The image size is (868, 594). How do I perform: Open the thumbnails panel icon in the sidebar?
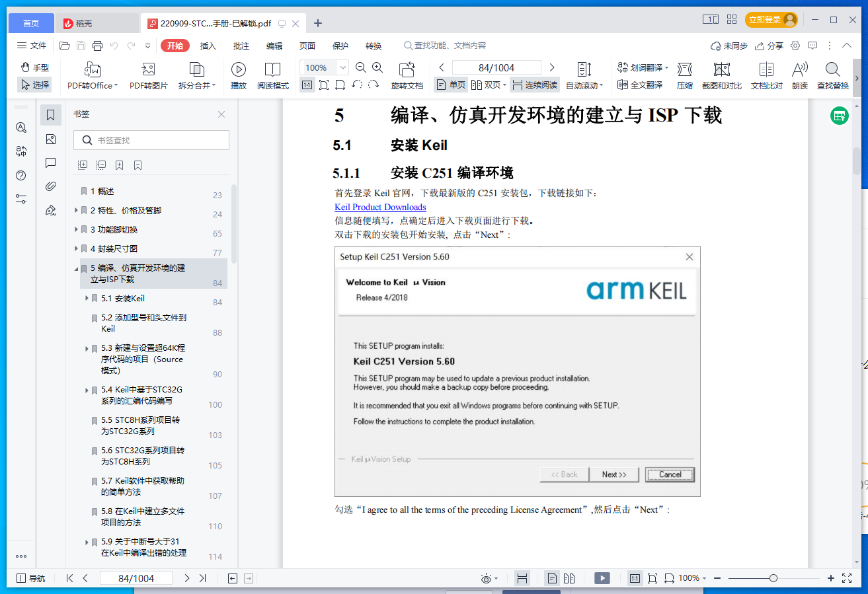pos(51,139)
